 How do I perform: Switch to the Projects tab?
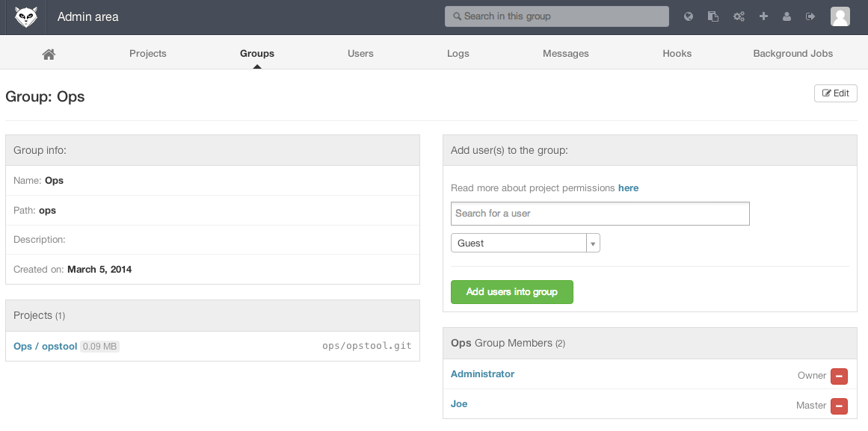pos(148,54)
